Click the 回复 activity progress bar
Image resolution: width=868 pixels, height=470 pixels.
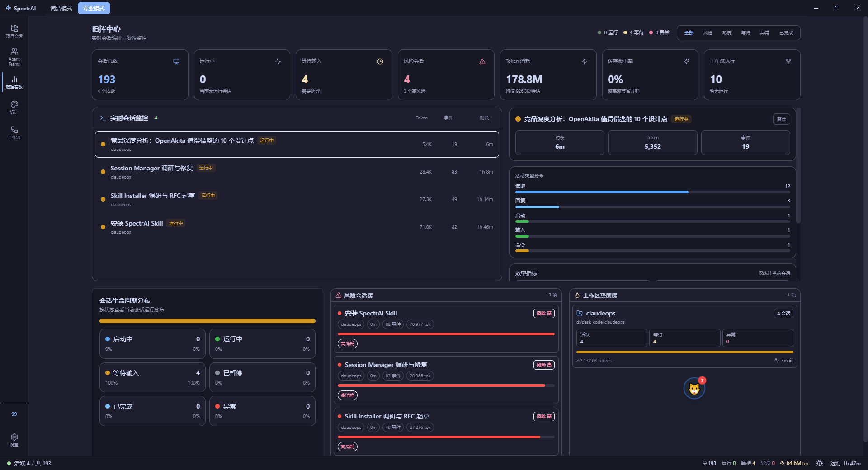pos(653,207)
